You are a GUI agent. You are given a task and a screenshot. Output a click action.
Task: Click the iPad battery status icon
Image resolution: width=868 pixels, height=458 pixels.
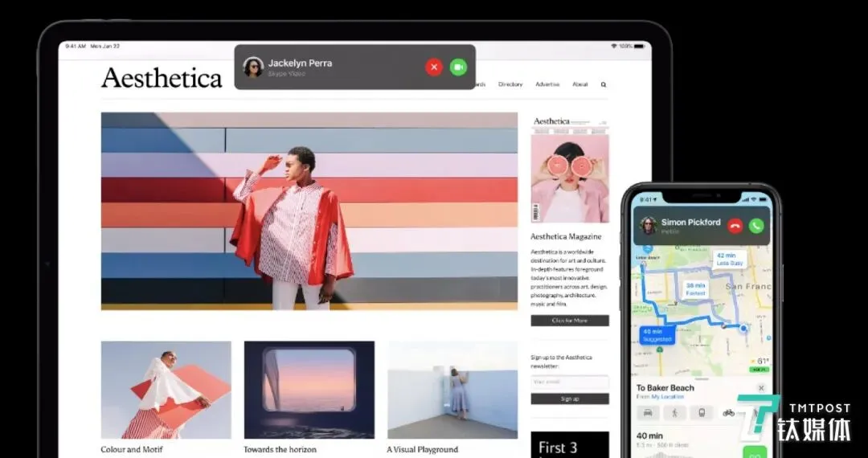pos(640,47)
